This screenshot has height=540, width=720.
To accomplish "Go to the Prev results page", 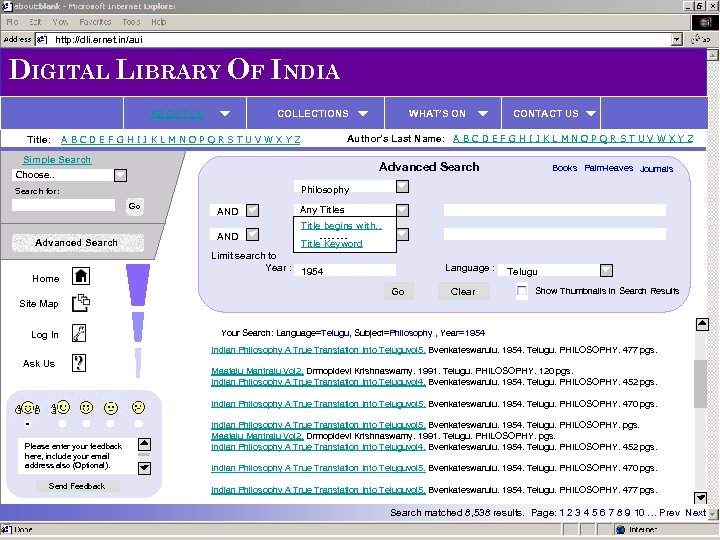I will tap(669, 512).
